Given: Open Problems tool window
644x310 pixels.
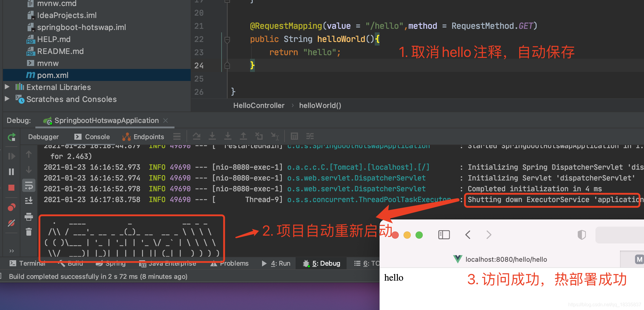Looking at the screenshot, I should 229,263.
